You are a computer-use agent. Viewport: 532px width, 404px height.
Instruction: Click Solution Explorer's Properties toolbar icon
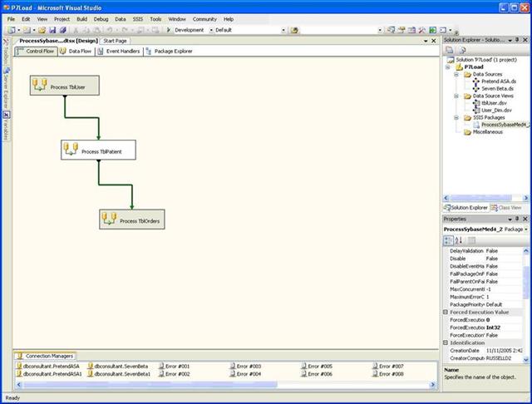[449, 50]
